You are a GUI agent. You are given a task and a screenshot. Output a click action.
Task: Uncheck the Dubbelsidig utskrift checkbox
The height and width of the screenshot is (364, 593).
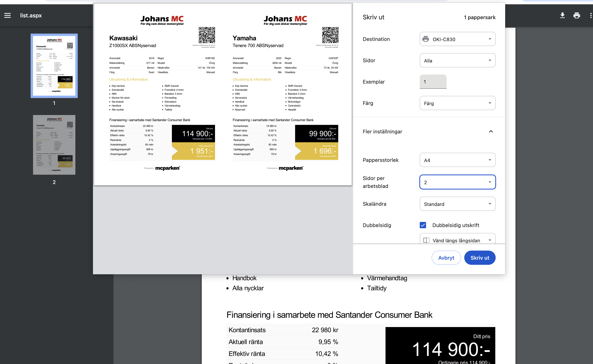pyautogui.click(x=423, y=225)
